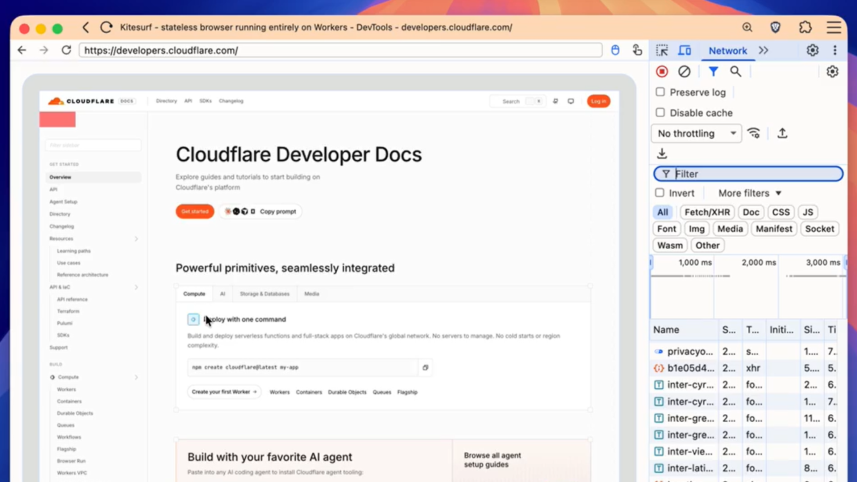Filter requests by JS
Screen dimensions: 857x482
tap(808, 212)
